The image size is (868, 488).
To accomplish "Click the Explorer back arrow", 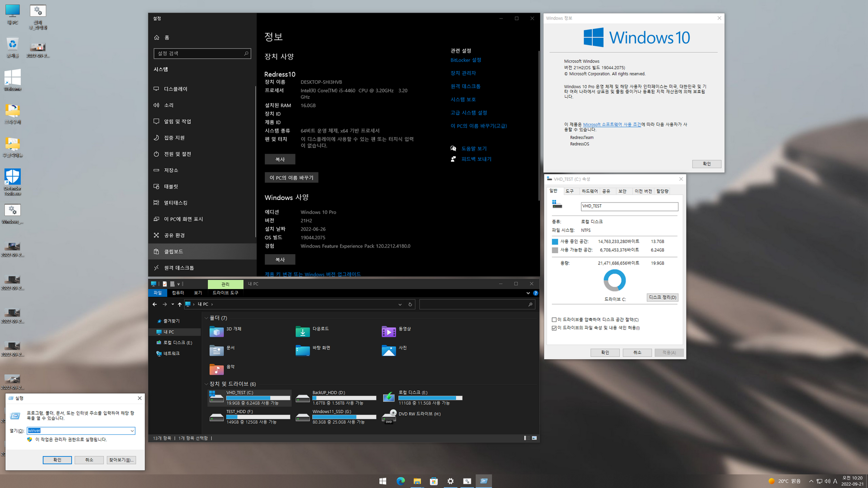I will 155,305.
